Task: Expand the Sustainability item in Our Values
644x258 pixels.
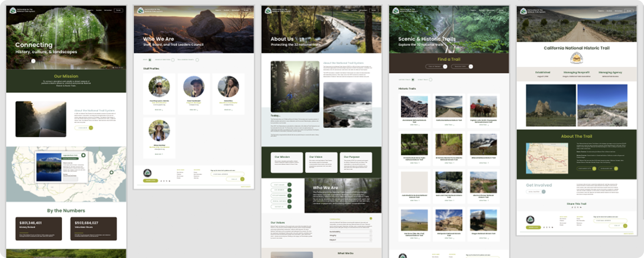Action: (x=350, y=232)
